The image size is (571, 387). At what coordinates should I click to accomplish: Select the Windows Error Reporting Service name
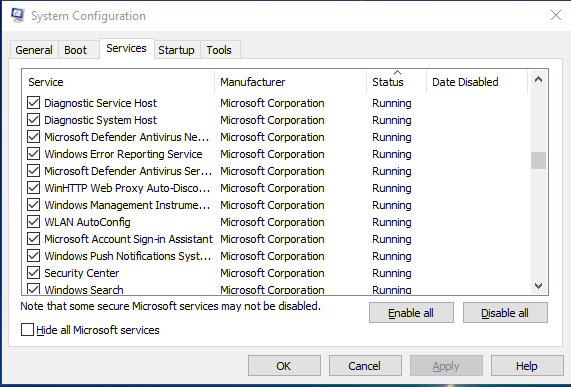pos(123,154)
